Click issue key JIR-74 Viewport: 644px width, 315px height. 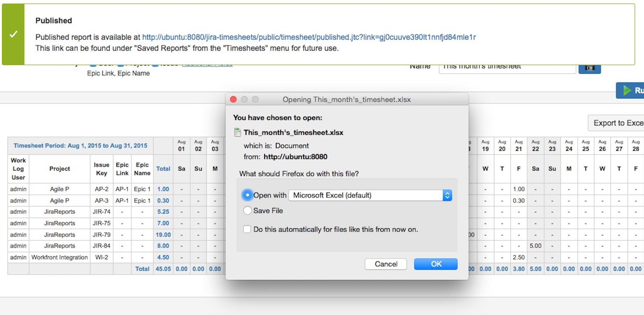click(101, 212)
